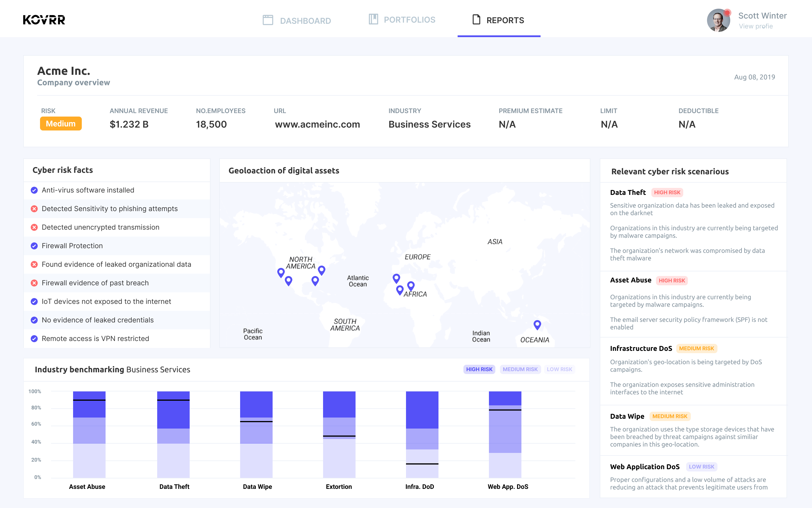Click the Dashboard calendar icon

coord(268,20)
